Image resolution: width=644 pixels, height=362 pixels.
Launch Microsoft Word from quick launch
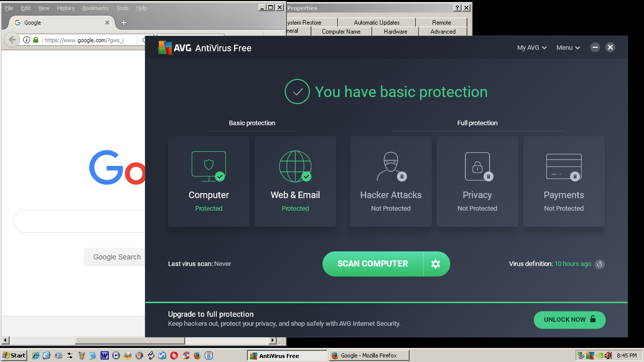tap(105, 355)
